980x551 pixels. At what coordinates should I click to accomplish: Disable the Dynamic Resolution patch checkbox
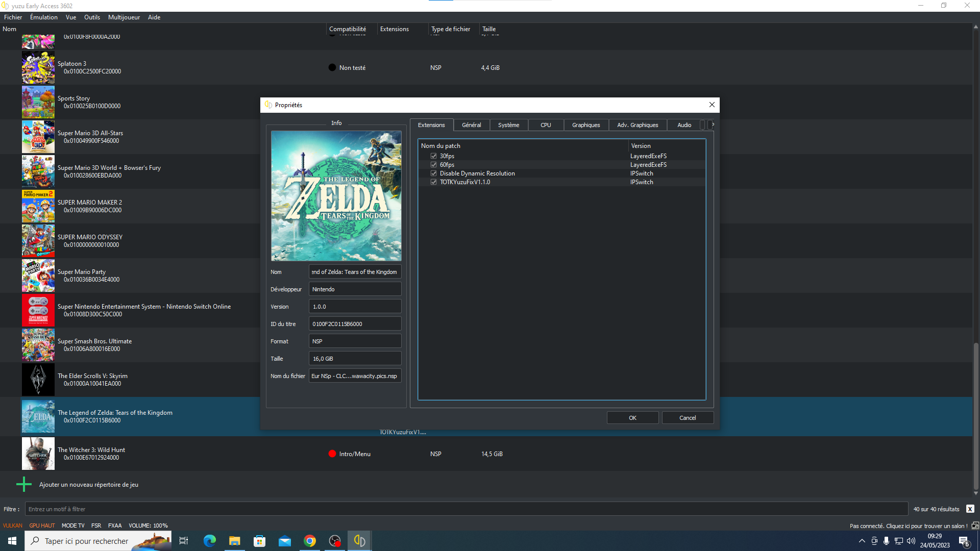(x=434, y=173)
